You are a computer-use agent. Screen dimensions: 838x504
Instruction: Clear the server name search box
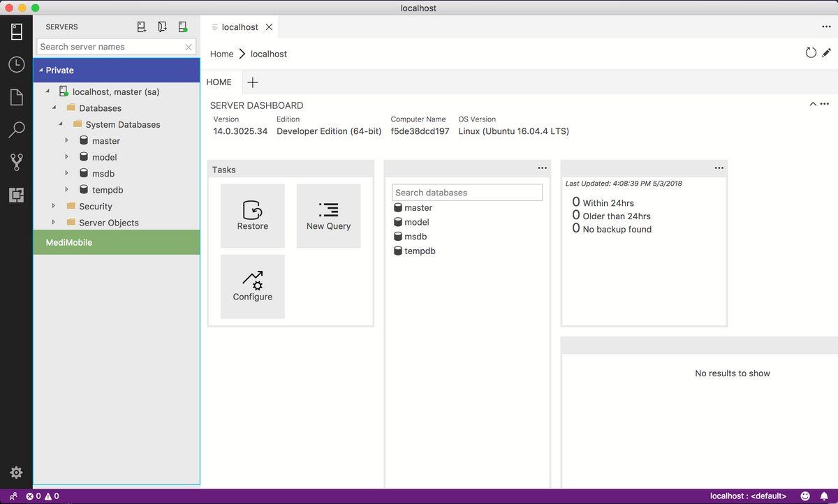(x=189, y=47)
